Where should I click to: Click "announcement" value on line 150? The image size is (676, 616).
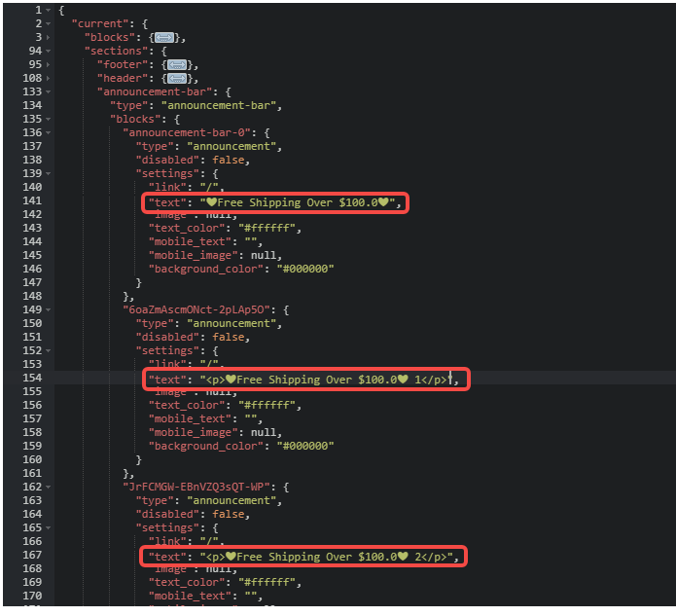pos(231,323)
